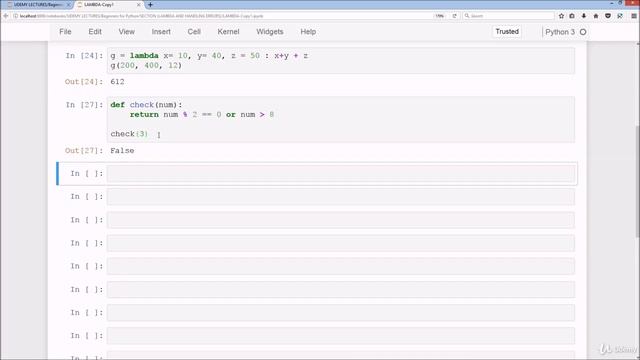Open the Kernel menu

(228, 32)
